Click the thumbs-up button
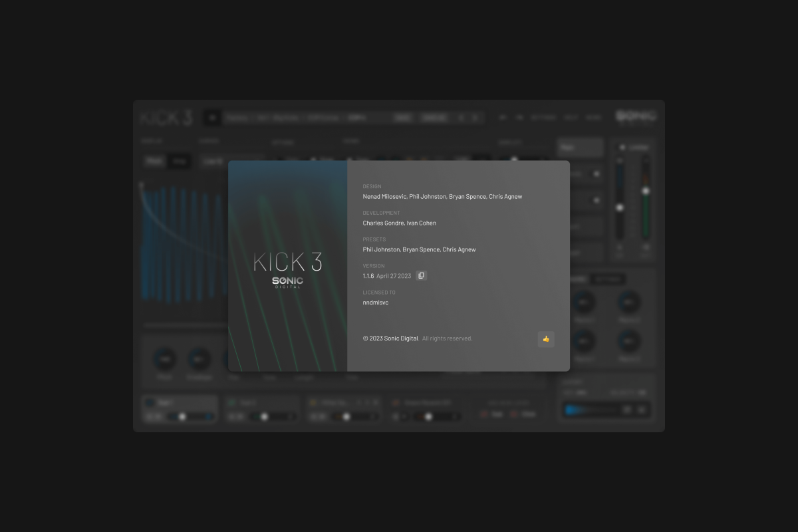Screen dimensions: 798x532 [x=546, y=339]
